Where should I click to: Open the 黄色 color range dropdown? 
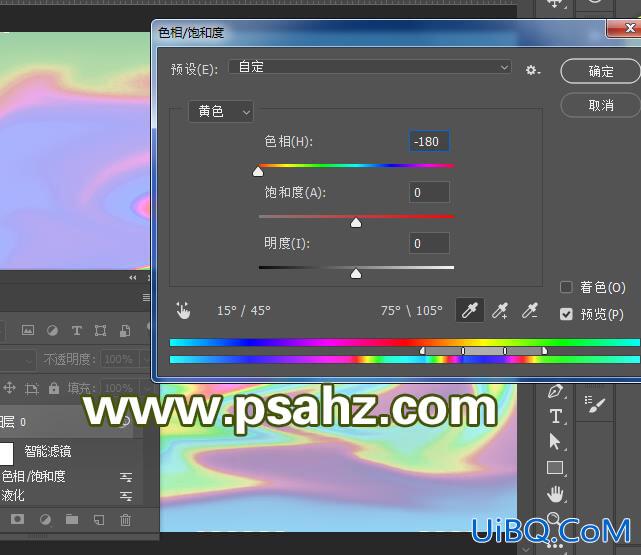click(221, 111)
